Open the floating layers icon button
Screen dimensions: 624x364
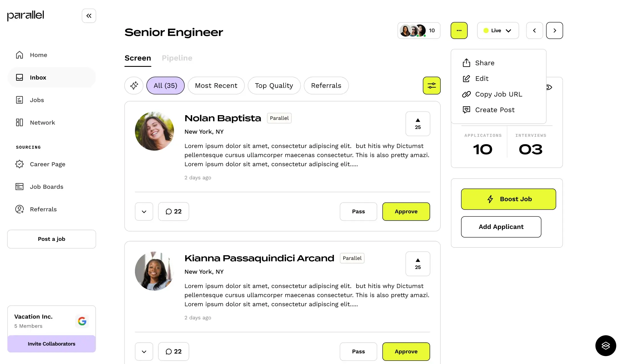606,346
